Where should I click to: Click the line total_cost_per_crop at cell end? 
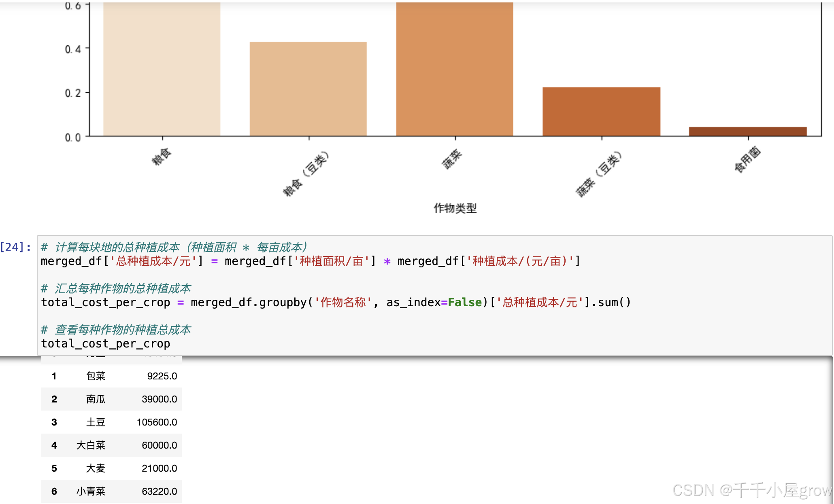click(106, 344)
